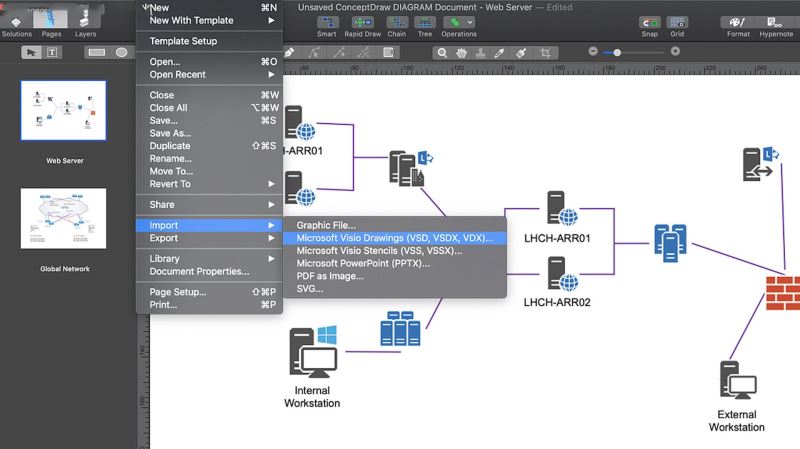
Task: Click the zoom in plus button
Action: coord(675,51)
